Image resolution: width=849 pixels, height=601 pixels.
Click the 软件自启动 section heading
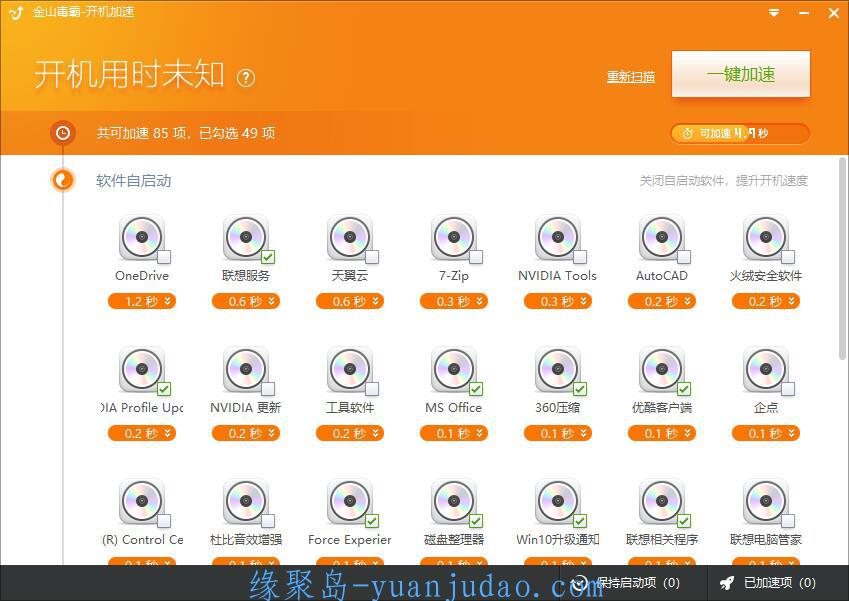click(134, 181)
